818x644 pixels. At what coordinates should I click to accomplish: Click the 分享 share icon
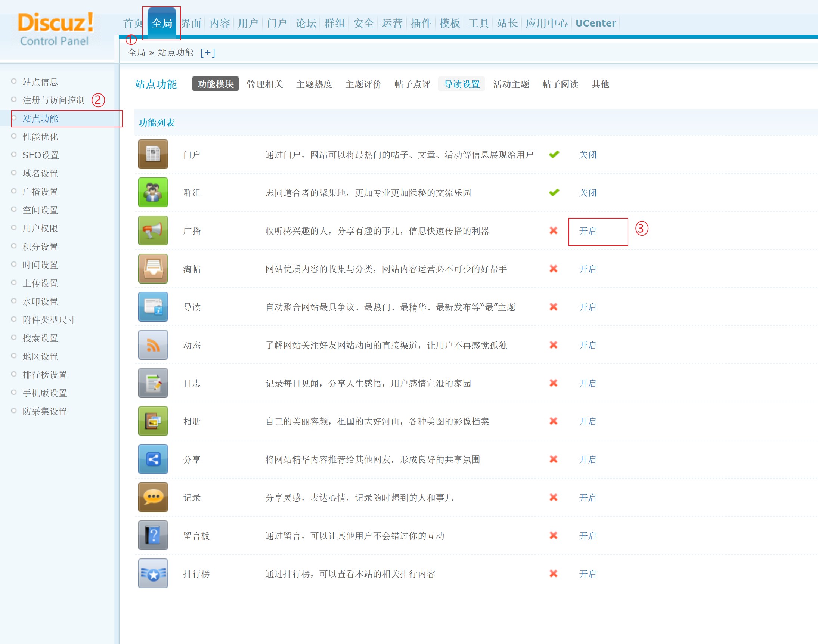click(153, 459)
